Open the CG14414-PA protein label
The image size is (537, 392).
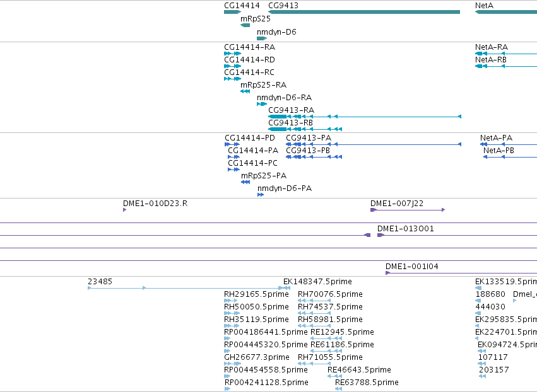(253, 151)
